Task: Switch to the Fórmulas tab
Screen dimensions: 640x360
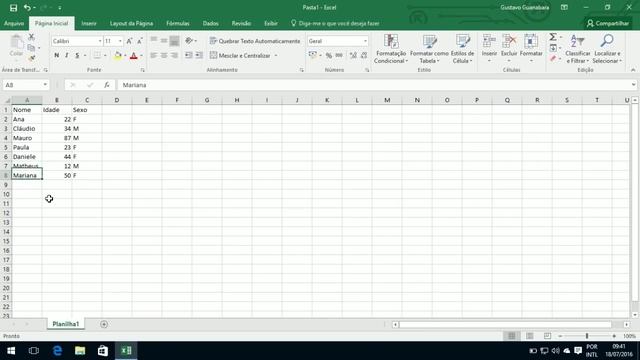Action: (x=178, y=24)
